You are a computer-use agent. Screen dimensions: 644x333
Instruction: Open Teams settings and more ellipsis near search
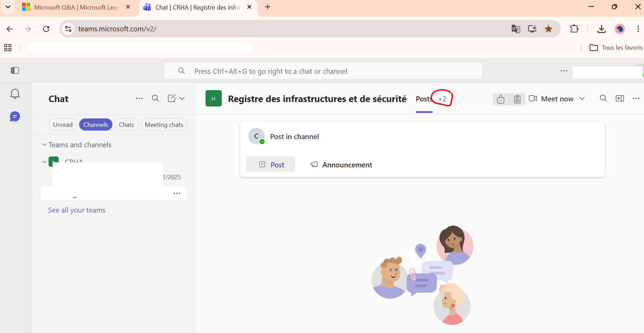point(564,71)
